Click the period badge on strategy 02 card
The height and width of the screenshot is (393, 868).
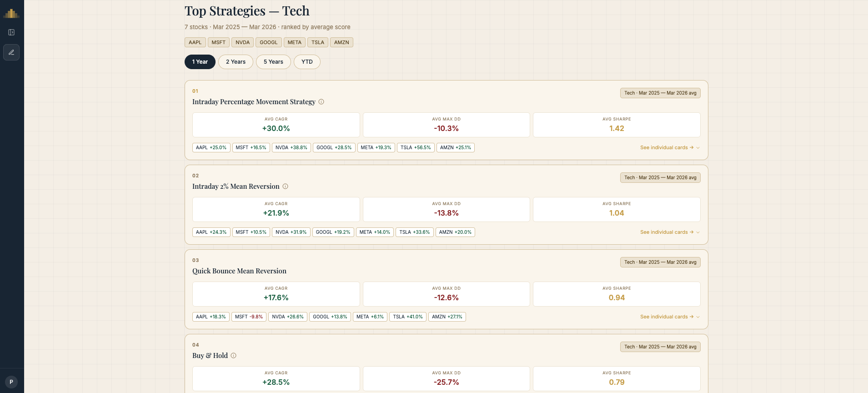[x=660, y=177]
